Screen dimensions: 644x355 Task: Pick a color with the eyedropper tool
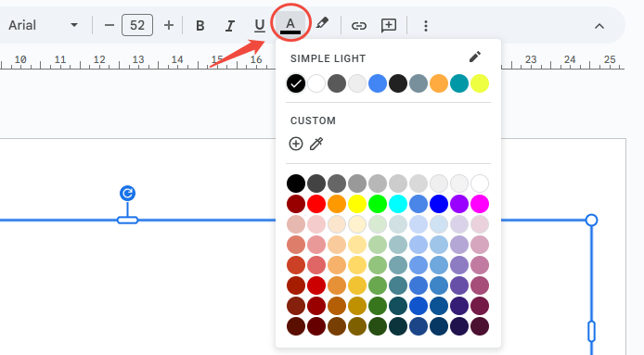tap(316, 144)
